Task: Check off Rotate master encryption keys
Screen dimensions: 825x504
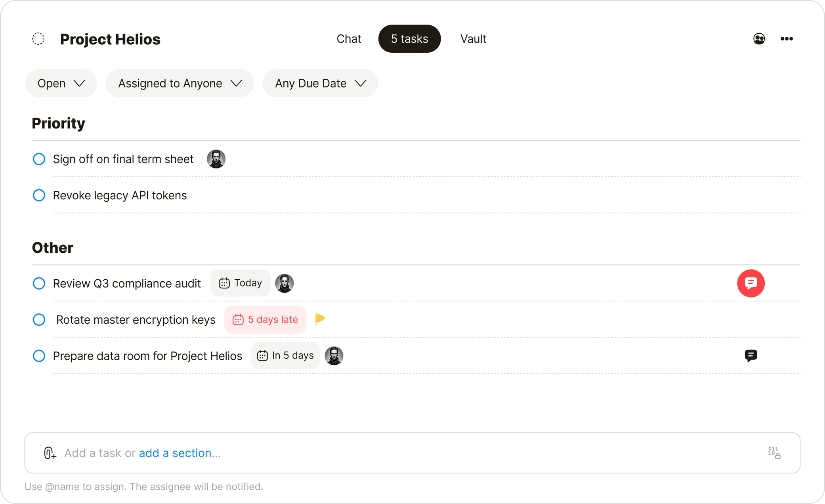Action: pos(39,319)
